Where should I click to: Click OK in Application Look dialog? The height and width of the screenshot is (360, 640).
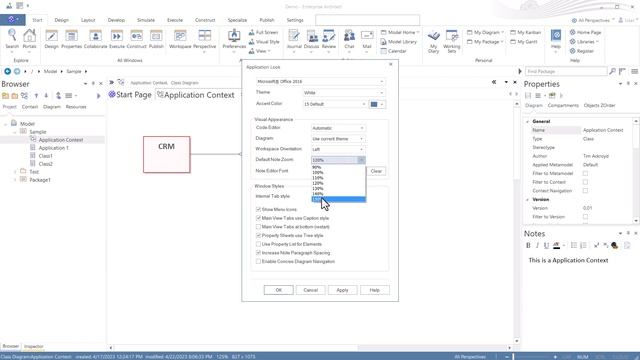pyautogui.click(x=278, y=290)
